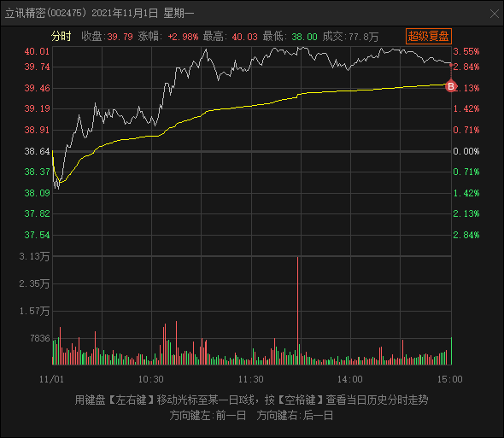Click the 40.01 price axis label

37,51
